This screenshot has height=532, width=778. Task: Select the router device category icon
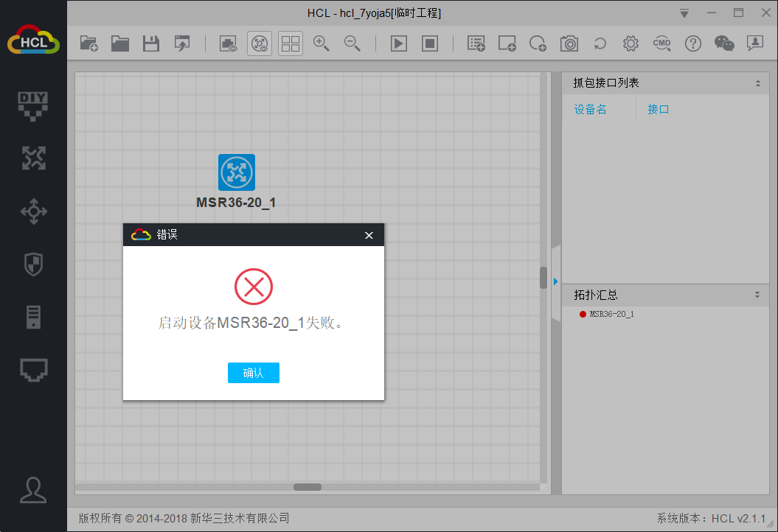pos(33,158)
